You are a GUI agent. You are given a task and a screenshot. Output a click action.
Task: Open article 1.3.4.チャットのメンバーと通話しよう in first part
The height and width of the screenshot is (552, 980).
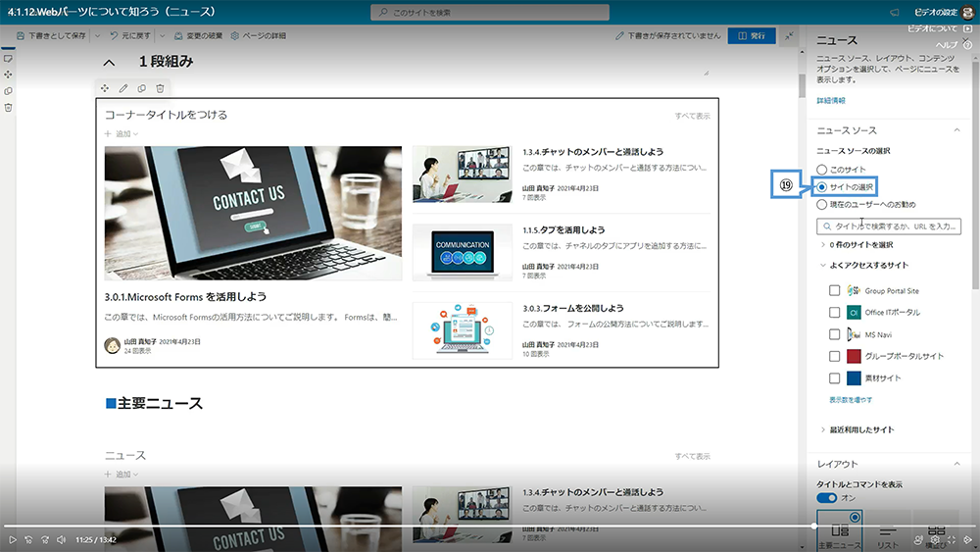click(x=593, y=152)
